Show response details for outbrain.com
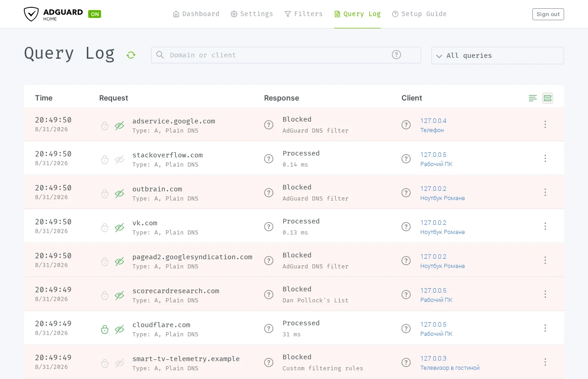The width and height of the screenshot is (588, 379). (x=269, y=193)
